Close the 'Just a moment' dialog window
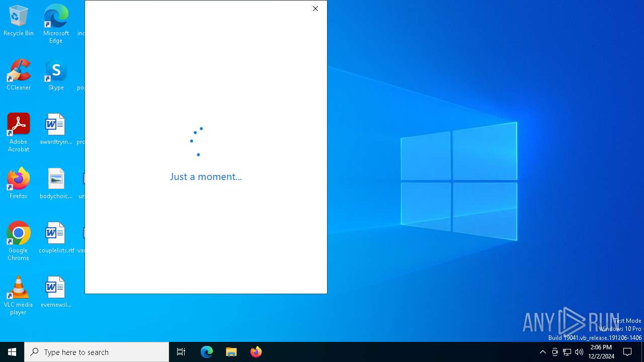Screen dimensions: 644x362 pos(315,9)
